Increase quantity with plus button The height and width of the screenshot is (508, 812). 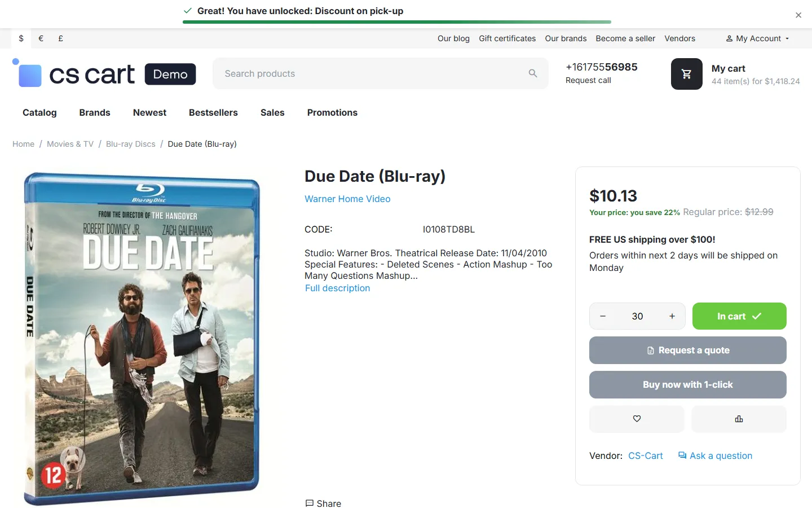pyautogui.click(x=672, y=316)
